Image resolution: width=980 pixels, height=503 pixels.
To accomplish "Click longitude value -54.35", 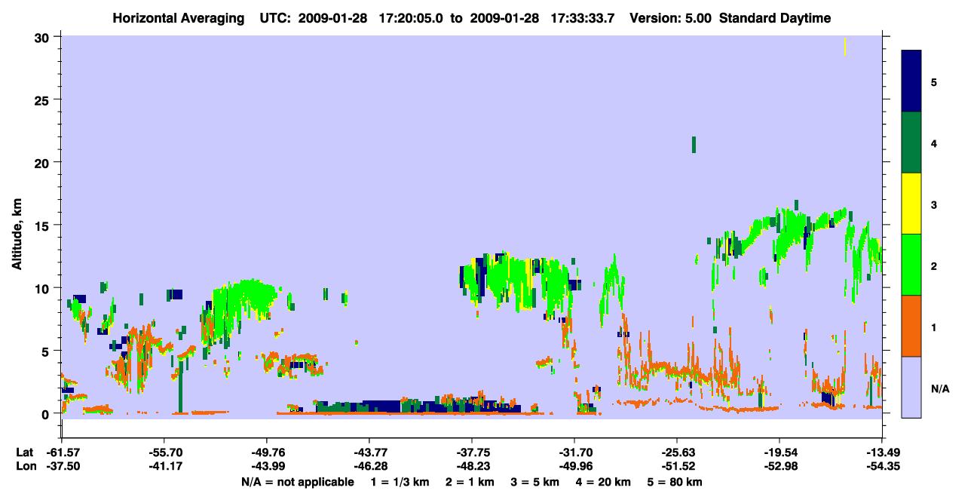I will click(882, 466).
